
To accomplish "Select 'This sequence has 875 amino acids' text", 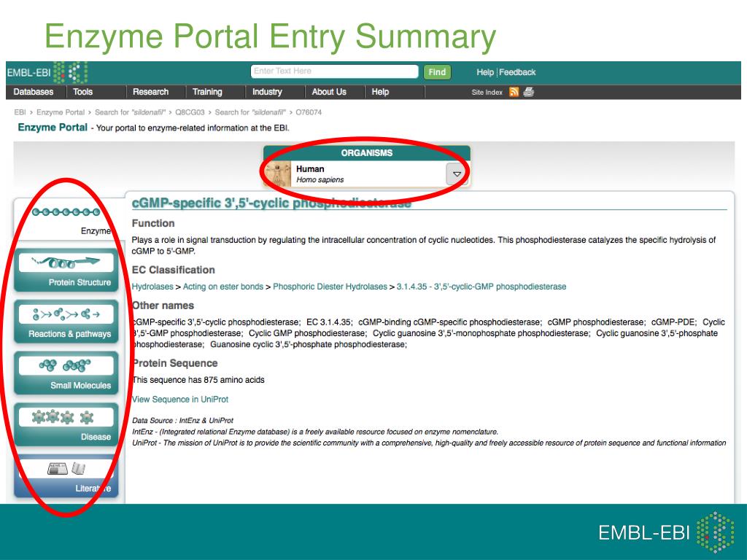I will click(198, 380).
